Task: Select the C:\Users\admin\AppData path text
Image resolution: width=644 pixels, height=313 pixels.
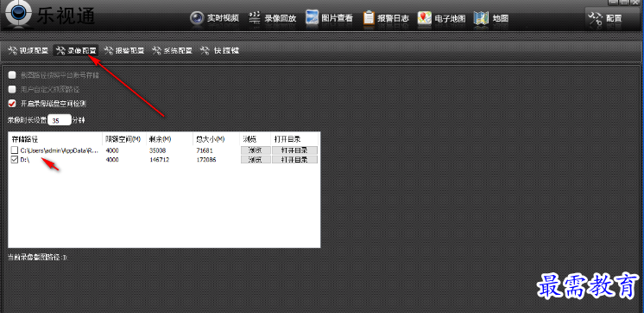Action: point(60,150)
